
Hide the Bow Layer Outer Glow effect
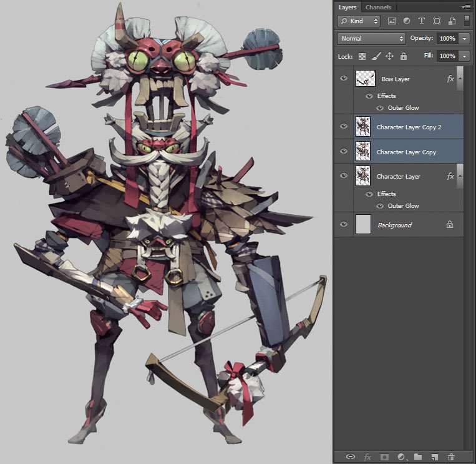380,108
